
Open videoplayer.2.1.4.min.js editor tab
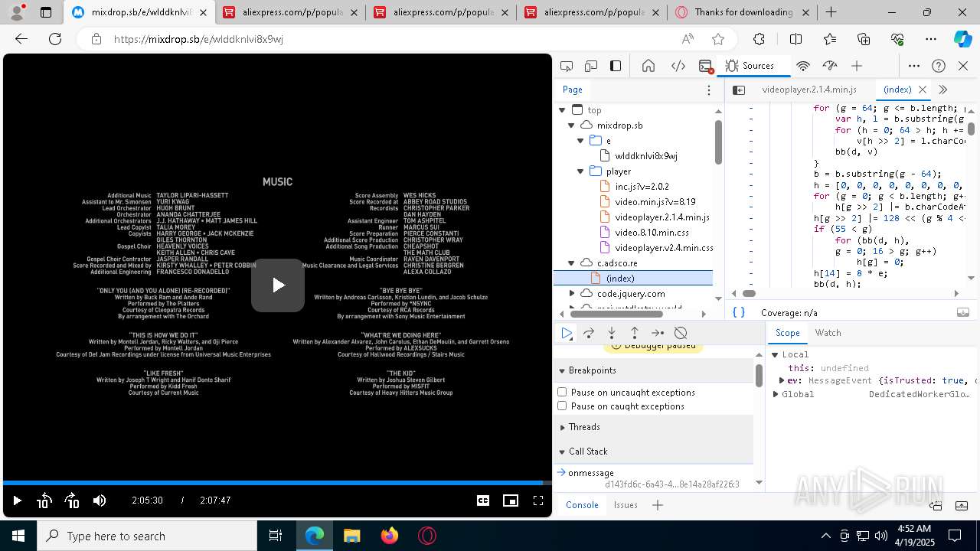(x=809, y=90)
